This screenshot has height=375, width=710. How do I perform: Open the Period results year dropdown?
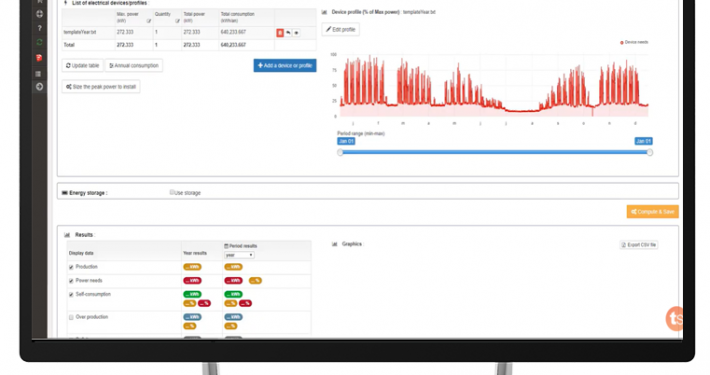[x=239, y=255]
